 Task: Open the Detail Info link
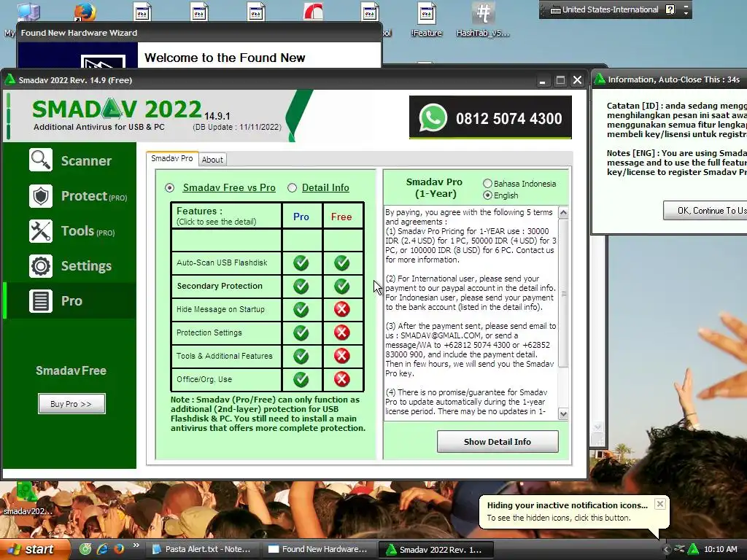coord(325,187)
